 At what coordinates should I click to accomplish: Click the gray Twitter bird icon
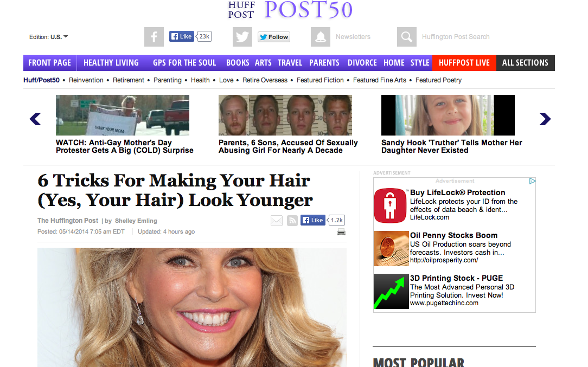pyautogui.click(x=242, y=37)
